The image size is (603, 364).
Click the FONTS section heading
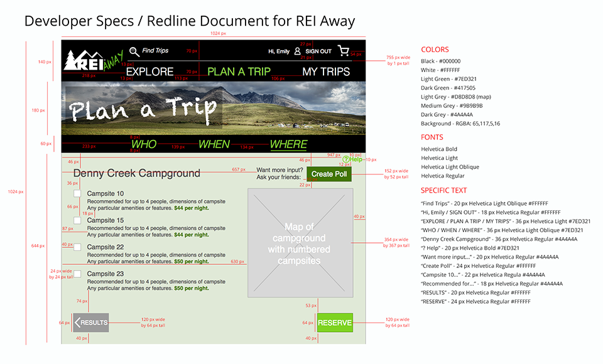pyautogui.click(x=432, y=137)
